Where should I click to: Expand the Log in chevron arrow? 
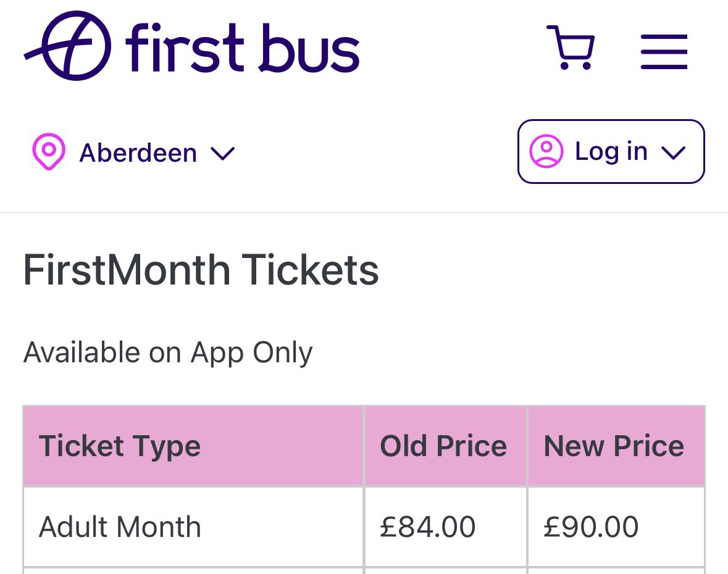coord(672,152)
